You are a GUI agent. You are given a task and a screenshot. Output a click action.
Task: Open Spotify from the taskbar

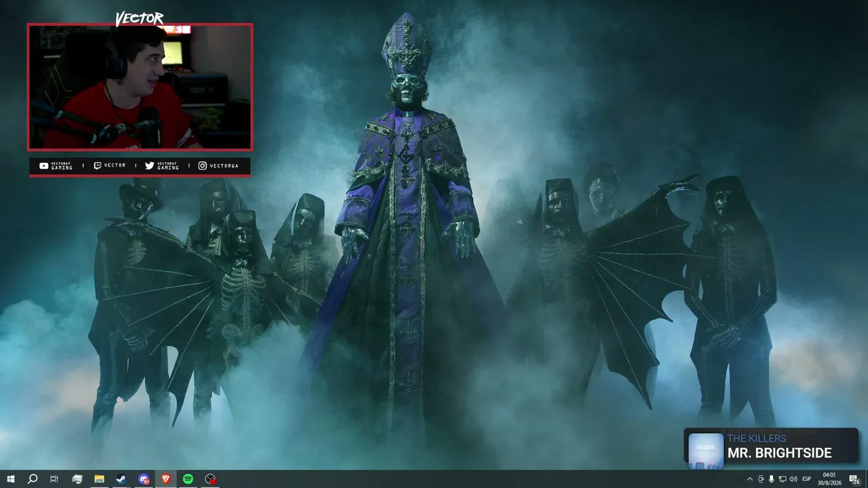point(188,479)
